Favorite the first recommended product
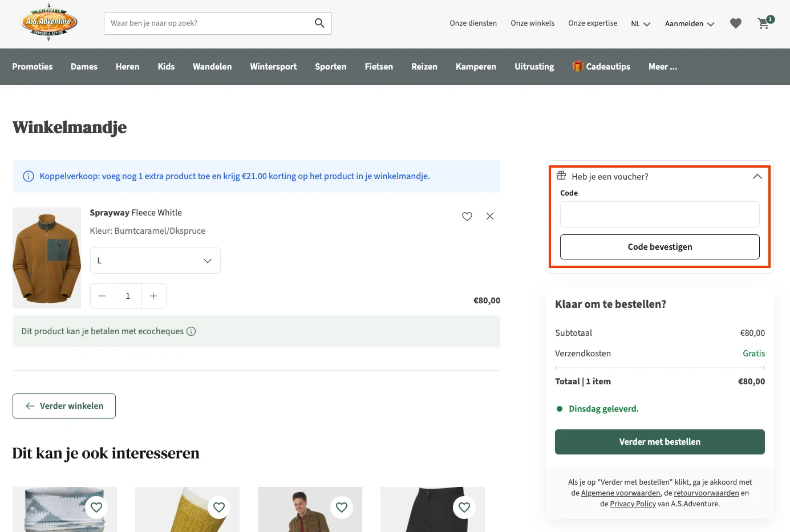This screenshot has height=532, width=790. click(x=96, y=507)
